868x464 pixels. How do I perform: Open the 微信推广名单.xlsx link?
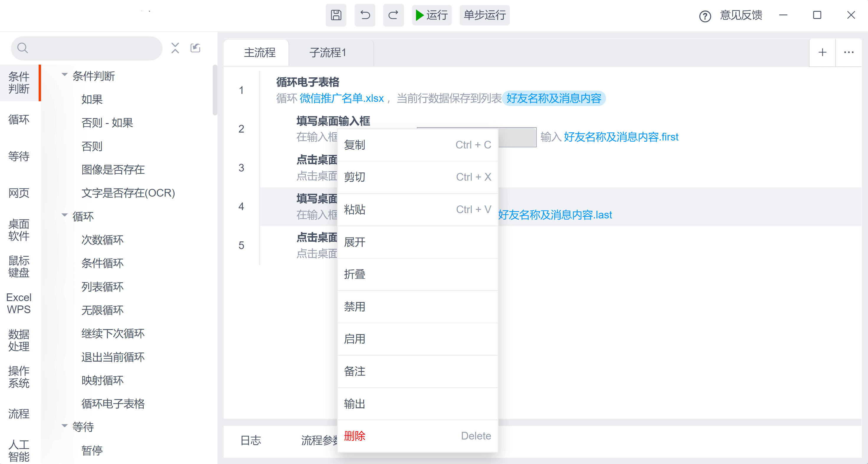(341, 99)
